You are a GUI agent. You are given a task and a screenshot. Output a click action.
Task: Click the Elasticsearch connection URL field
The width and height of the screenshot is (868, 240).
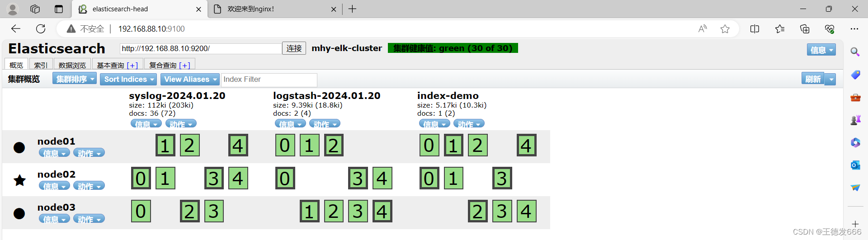tap(201, 48)
